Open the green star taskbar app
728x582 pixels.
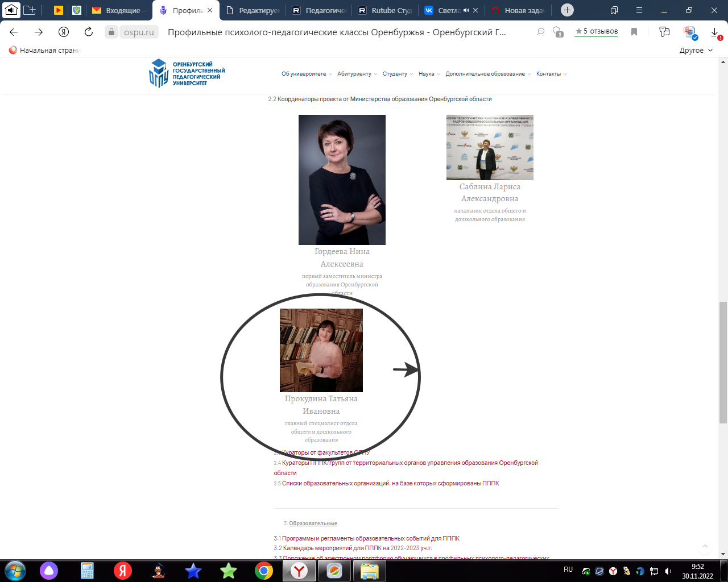[x=229, y=571]
